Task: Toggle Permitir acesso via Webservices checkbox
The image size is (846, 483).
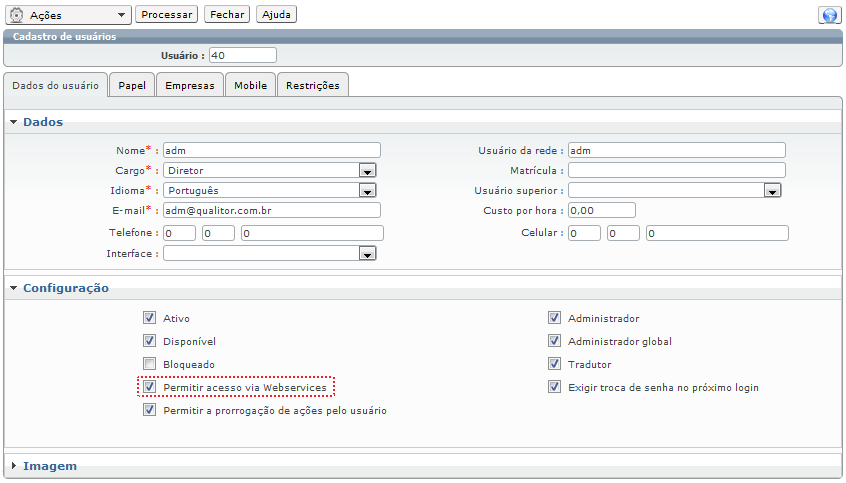Action: coord(150,386)
